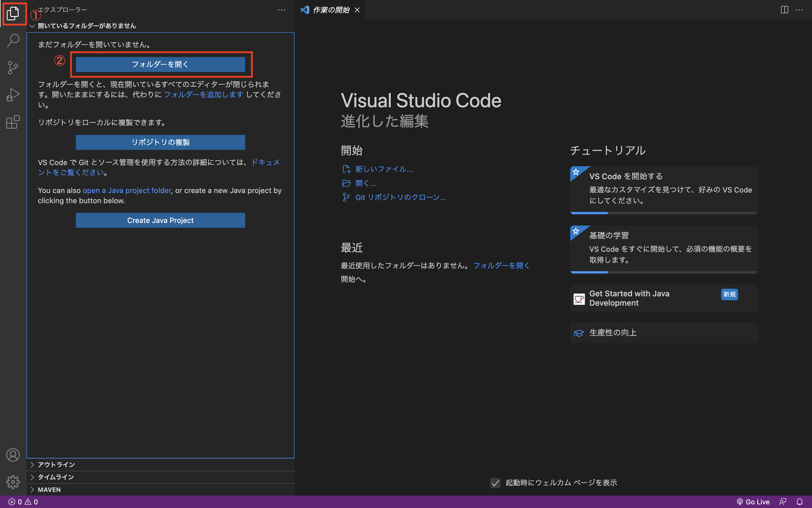Open editor more actions ellipsis at top right
Viewport: 812px width, 508px height.
coord(799,10)
